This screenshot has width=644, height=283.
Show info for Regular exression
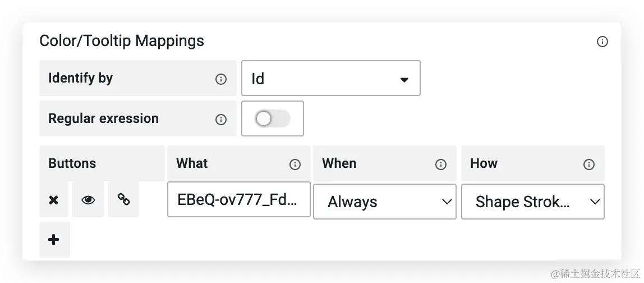[221, 120]
